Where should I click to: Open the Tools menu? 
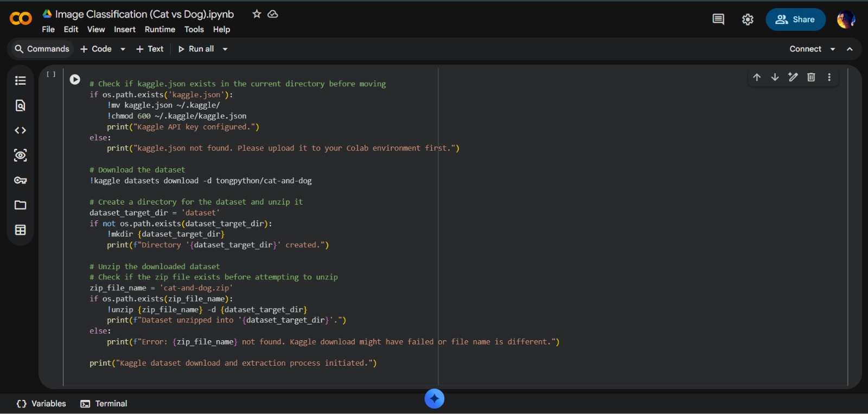tap(194, 29)
